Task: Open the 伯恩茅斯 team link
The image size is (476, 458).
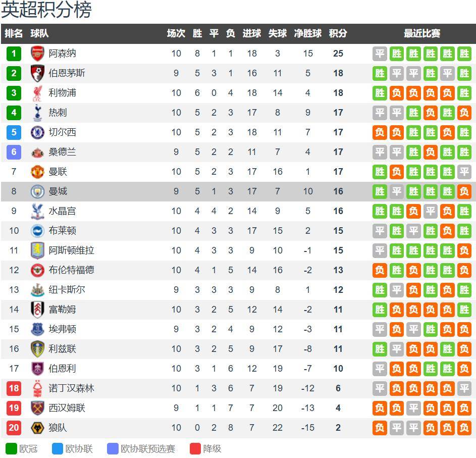Action: [x=67, y=73]
